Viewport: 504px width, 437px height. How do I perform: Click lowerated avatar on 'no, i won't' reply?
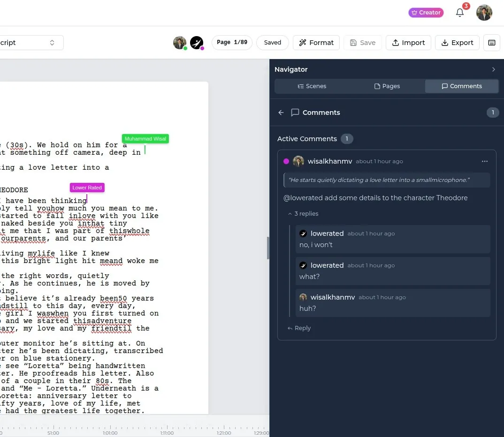tap(303, 234)
